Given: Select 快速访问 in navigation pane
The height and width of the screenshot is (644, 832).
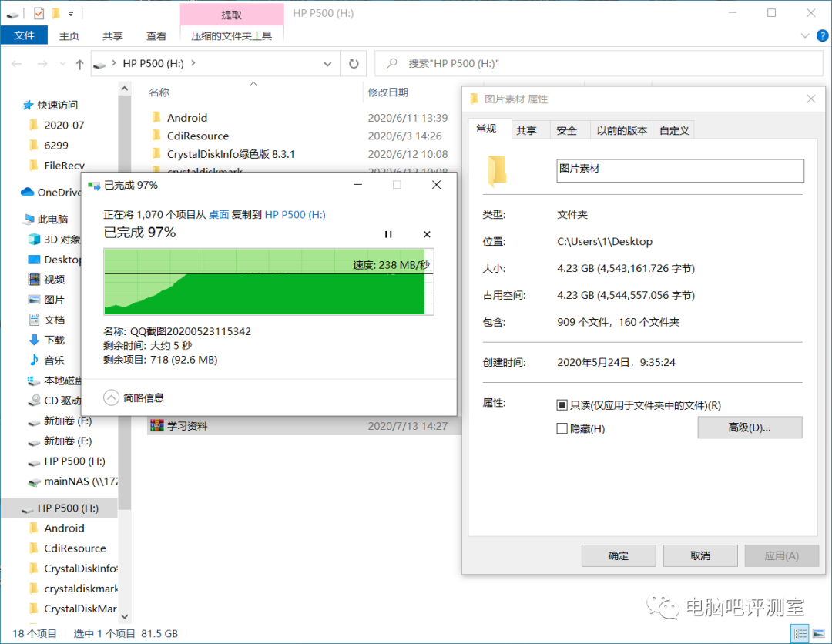Looking at the screenshot, I should [x=57, y=105].
